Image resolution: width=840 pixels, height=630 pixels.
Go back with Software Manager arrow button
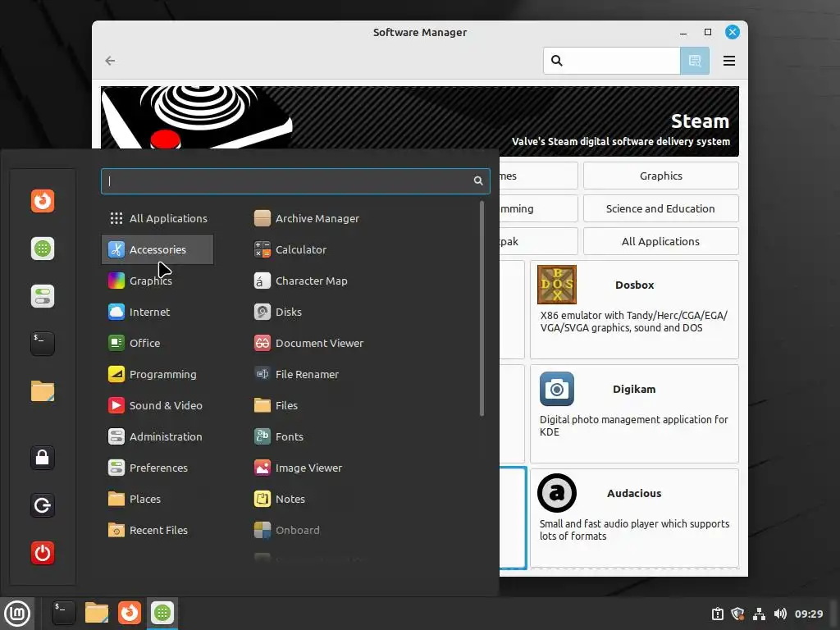tap(111, 61)
